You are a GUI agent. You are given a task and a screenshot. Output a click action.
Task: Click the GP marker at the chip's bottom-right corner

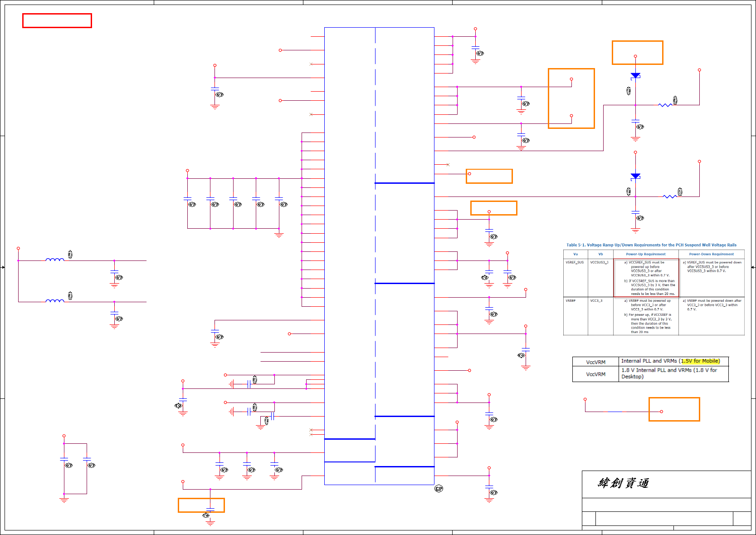click(x=439, y=489)
